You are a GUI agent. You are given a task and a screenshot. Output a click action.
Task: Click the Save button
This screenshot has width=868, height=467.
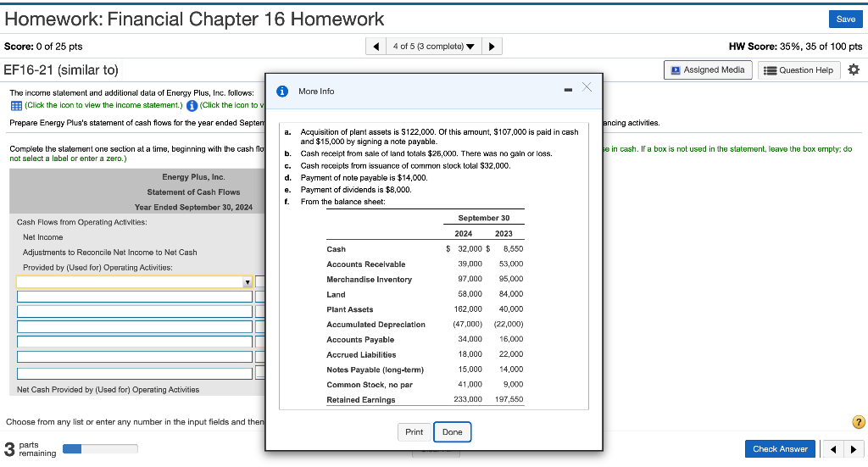click(845, 19)
